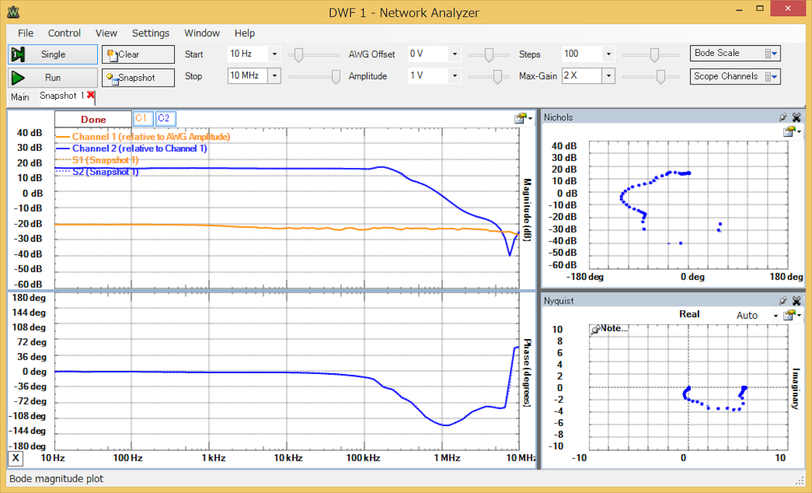This screenshot has width=812, height=493.
Task: Click the Real axis label in Nyquist
Action: coord(689,314)
